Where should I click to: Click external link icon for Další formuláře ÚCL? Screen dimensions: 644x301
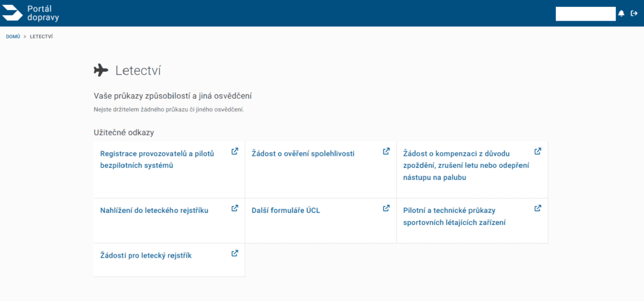(x=386, y=208)
